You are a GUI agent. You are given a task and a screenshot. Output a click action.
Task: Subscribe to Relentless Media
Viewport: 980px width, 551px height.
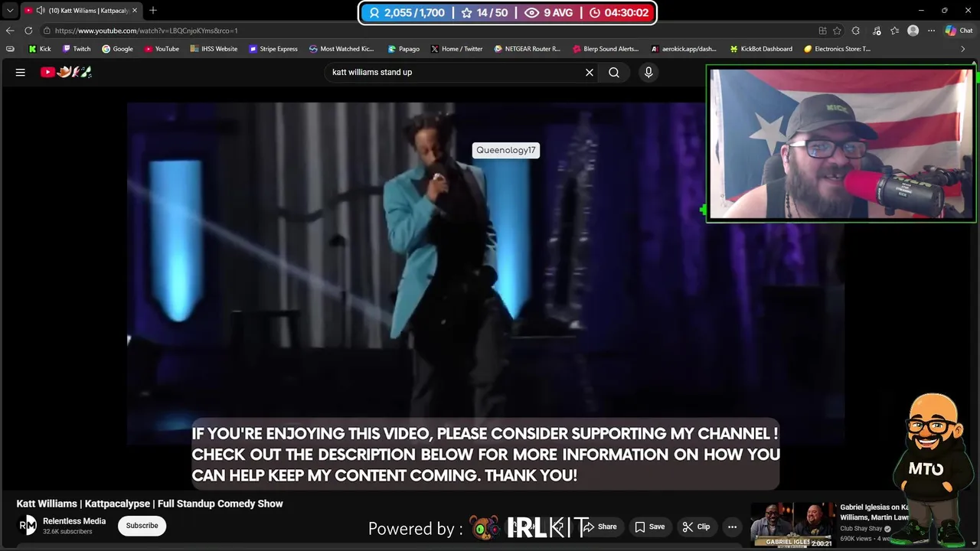(142, 526)
